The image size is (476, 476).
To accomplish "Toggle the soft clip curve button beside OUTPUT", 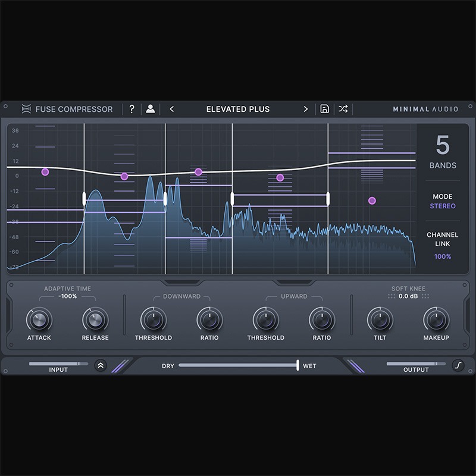I will point(458,365).
